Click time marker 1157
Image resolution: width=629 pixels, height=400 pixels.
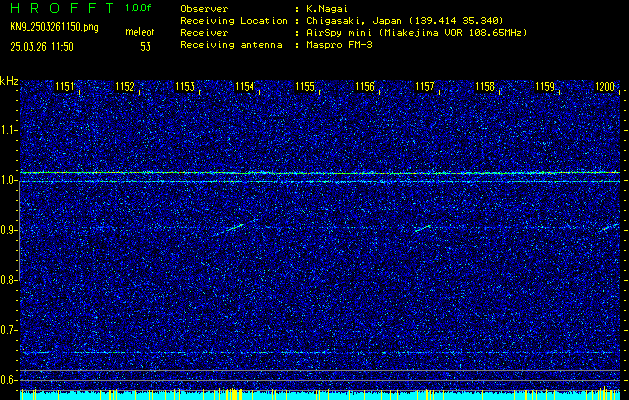[x=425, y=87]
